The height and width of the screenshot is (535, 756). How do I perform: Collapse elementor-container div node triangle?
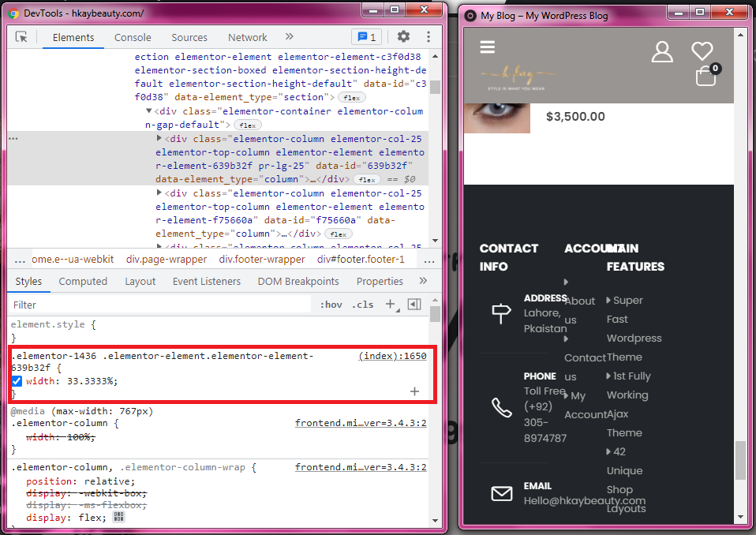149,110
